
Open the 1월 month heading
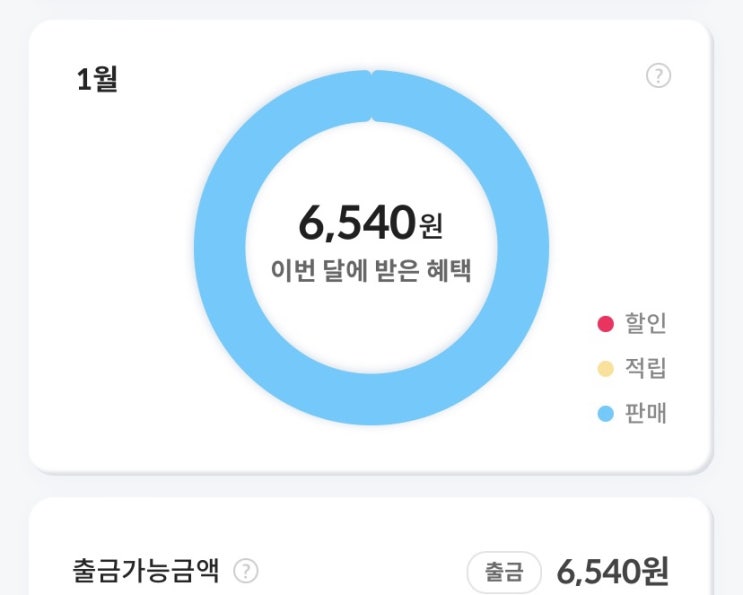97,80
